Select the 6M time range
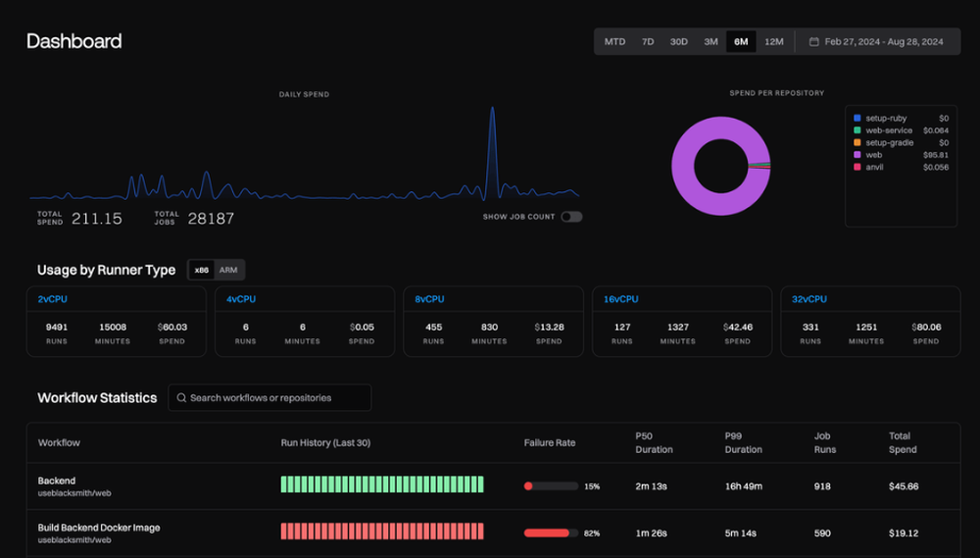 [741, 42]
